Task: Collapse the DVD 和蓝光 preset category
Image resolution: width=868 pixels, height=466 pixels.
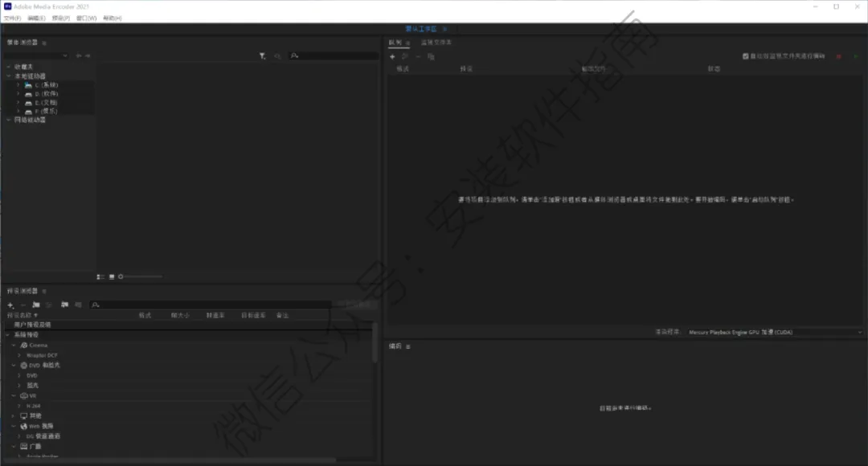Action: [x=14, y=366]
